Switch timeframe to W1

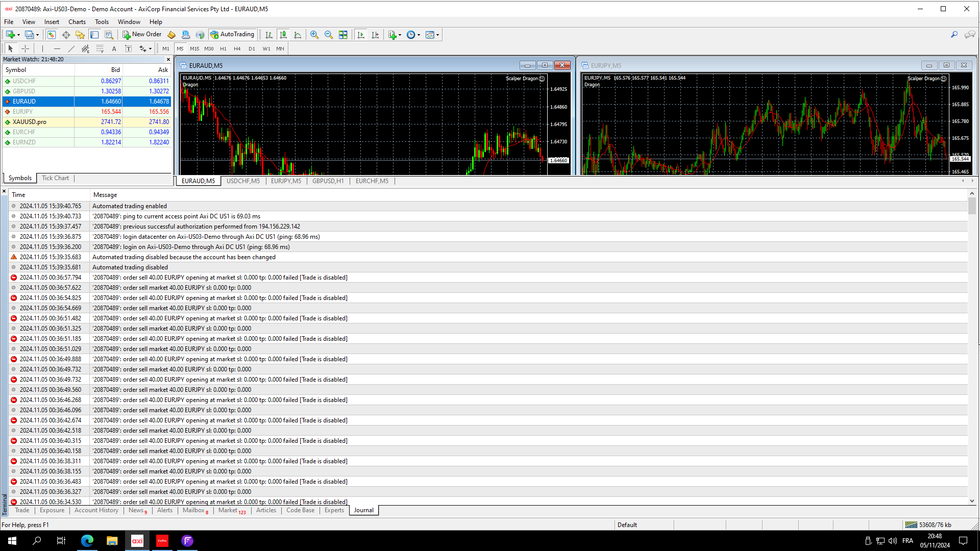tap(266, 48)
